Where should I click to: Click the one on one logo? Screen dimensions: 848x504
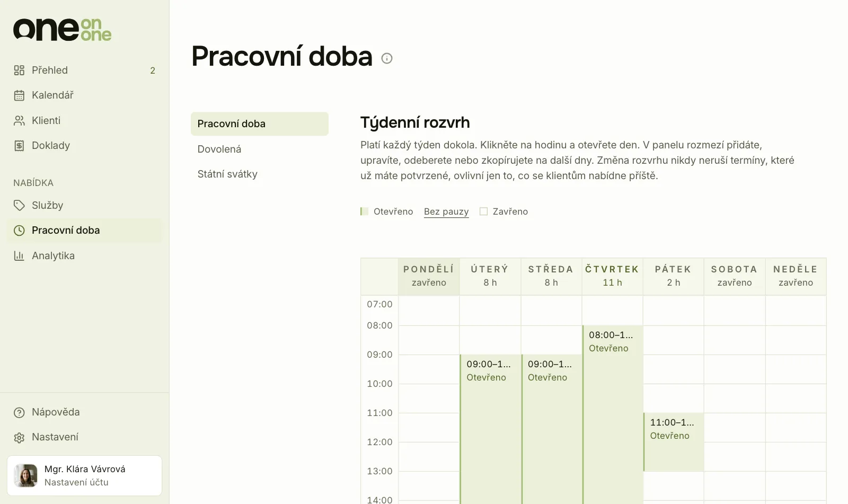[62, 30]
